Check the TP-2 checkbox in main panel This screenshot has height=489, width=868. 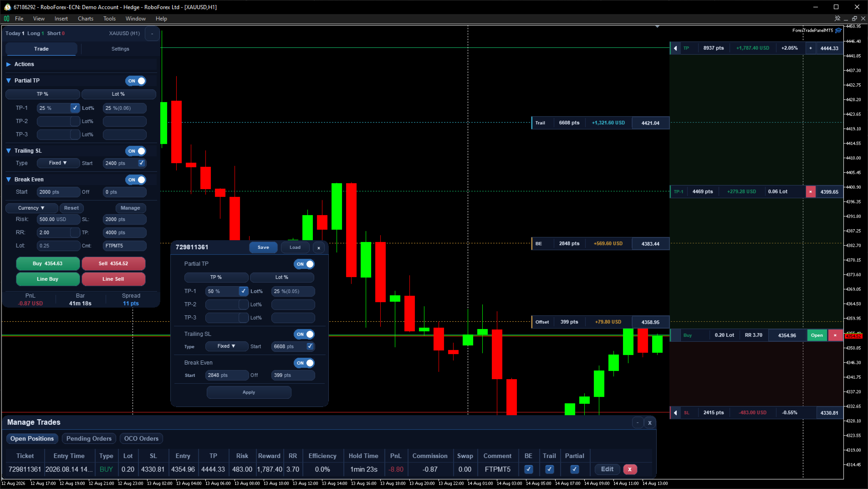coord(75,121)
